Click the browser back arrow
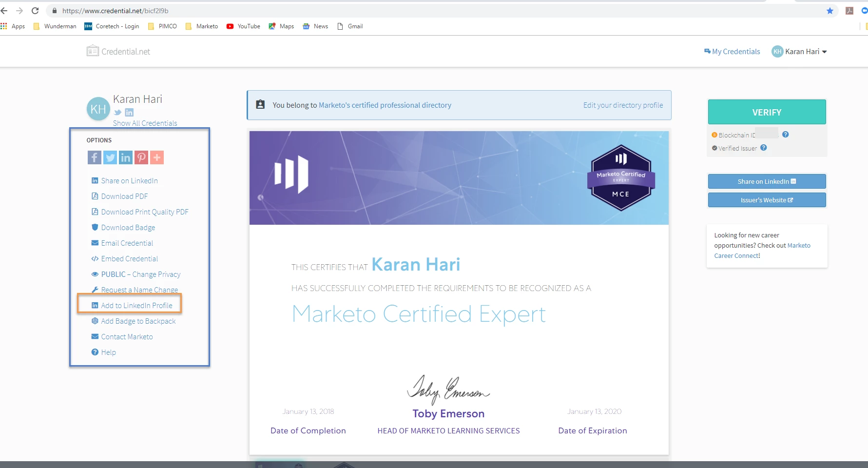Viewport: 868px width, 468px height. 4,11
